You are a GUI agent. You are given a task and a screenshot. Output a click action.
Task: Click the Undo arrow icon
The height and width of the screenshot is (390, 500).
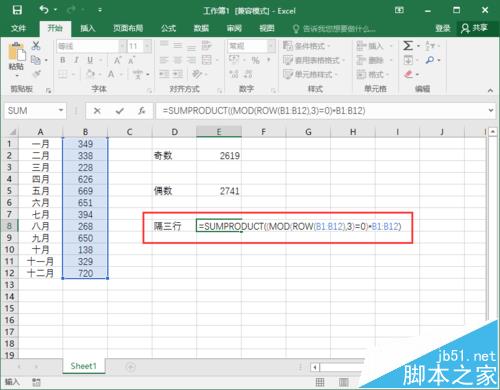pos(45,10)
